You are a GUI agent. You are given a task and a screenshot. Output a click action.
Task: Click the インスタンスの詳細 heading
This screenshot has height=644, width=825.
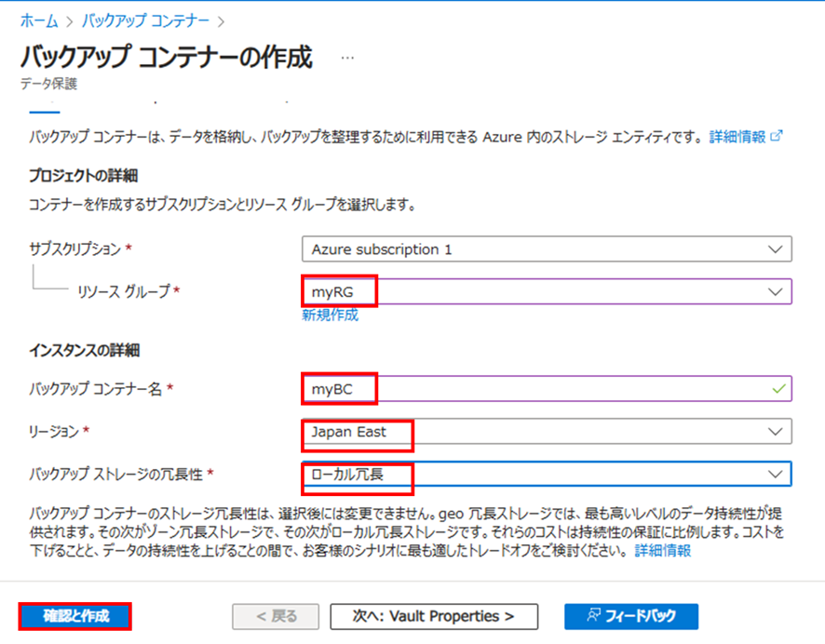pos(84,350)
